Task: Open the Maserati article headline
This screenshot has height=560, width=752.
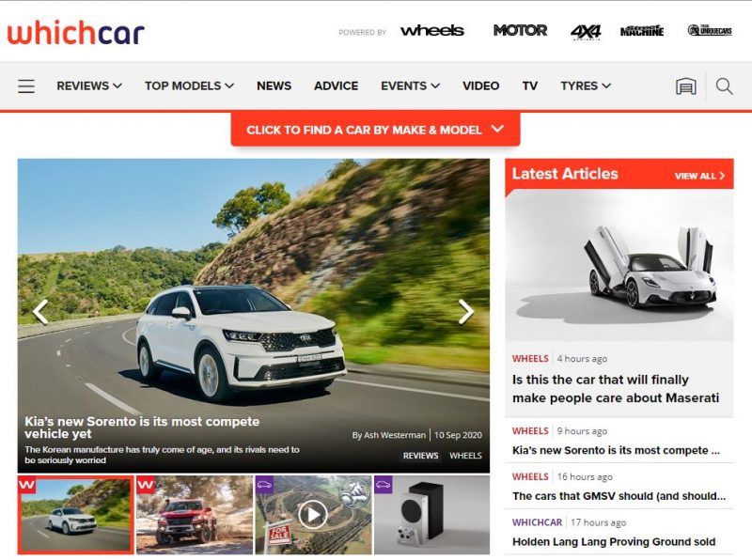Action: 616,389
